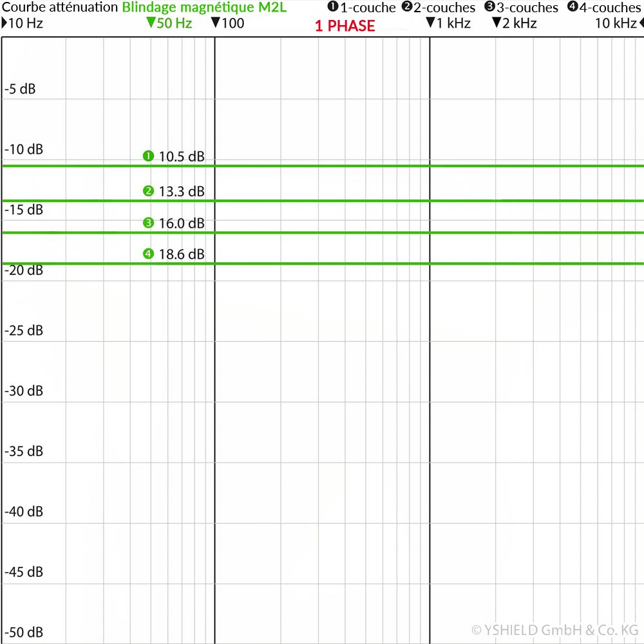Click the green 'Blindage magnétique M2L' title
This screenshot has height=644, width=644.
point(204,8)
